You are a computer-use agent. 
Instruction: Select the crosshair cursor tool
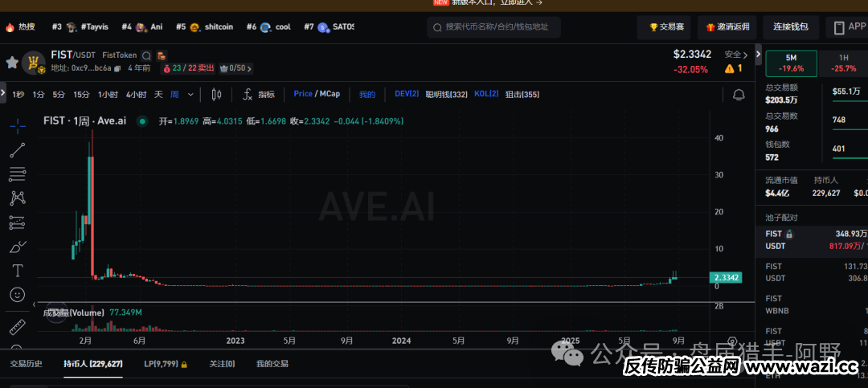coord(18,126)
